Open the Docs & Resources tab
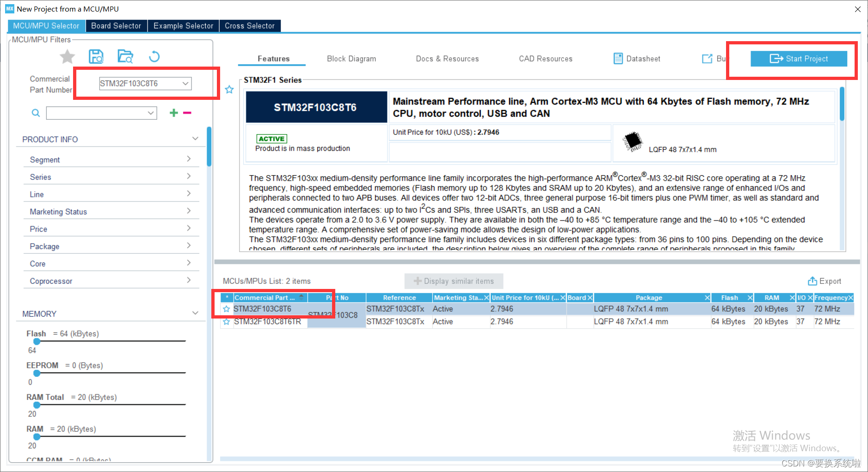The image size is (868, 472). [447, 59]
